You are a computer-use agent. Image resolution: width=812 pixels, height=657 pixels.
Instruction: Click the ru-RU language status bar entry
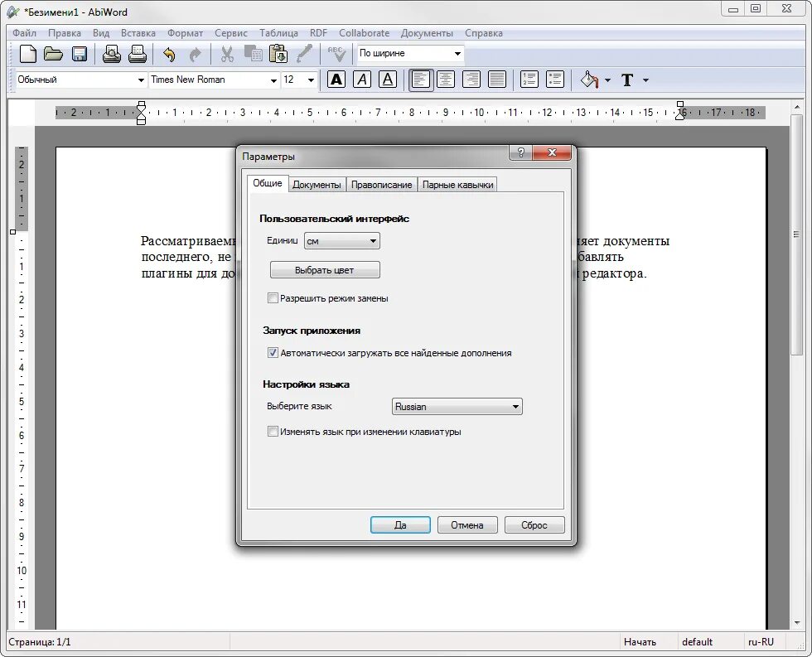761,642
